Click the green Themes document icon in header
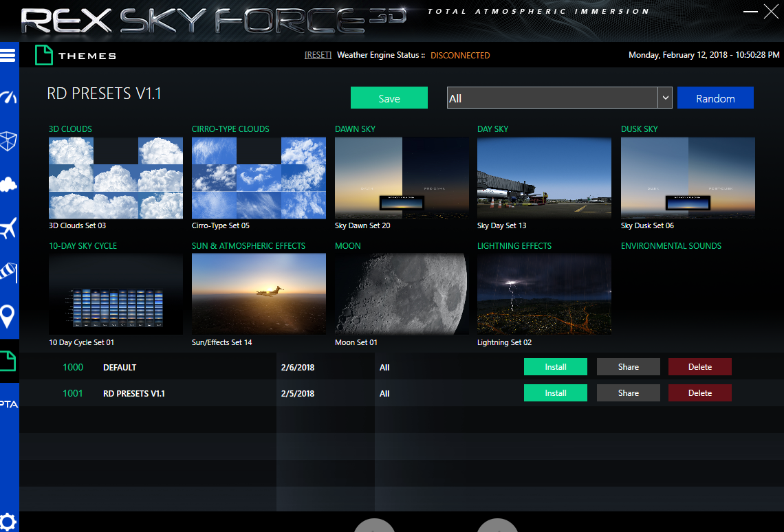 [44, 55]
